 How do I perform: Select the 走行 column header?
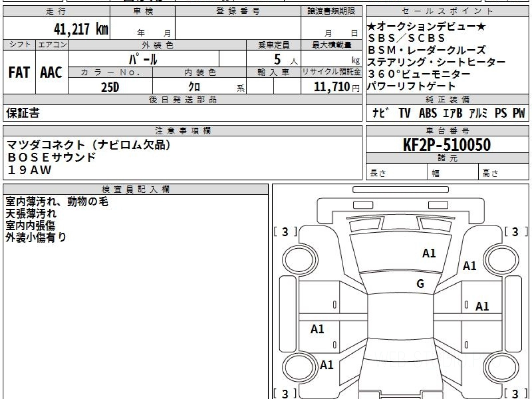(56, 12)
